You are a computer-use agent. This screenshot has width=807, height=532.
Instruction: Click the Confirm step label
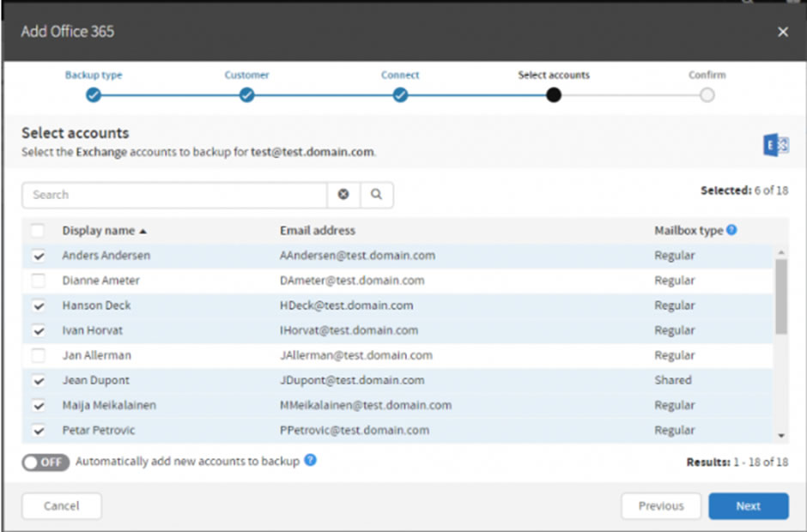tap(707, 76)
